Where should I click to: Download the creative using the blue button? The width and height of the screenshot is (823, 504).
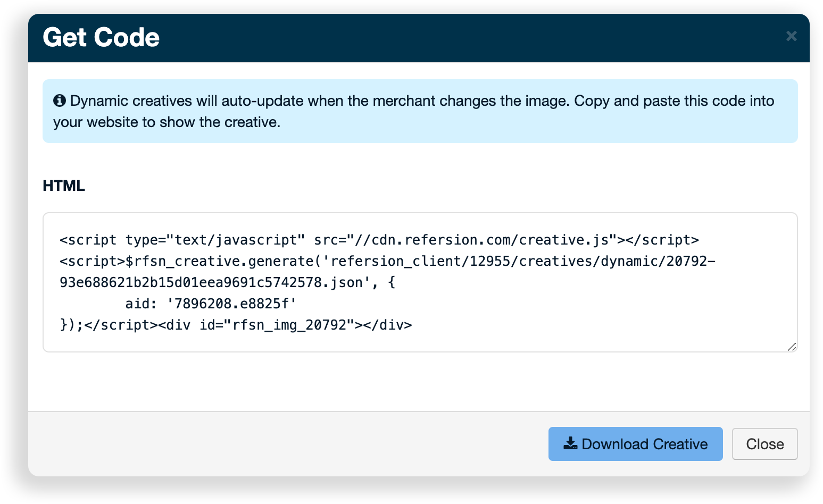click(x=635, y=444)
